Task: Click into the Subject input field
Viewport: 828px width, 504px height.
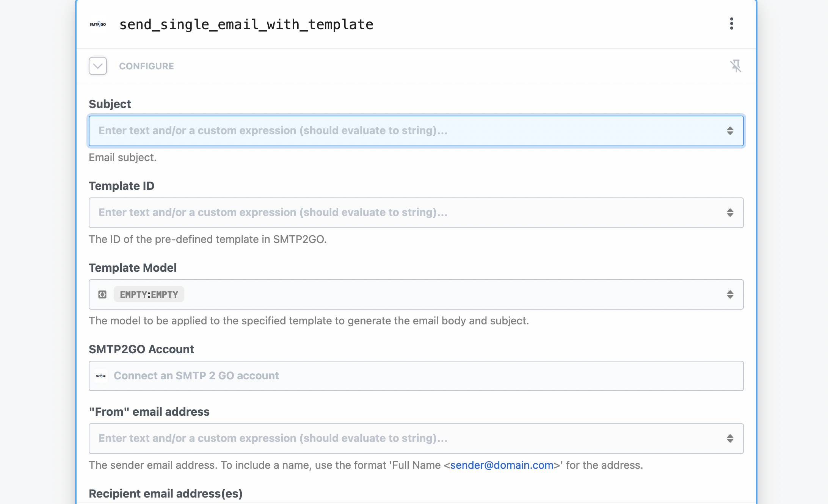Action: pos(379,131)
